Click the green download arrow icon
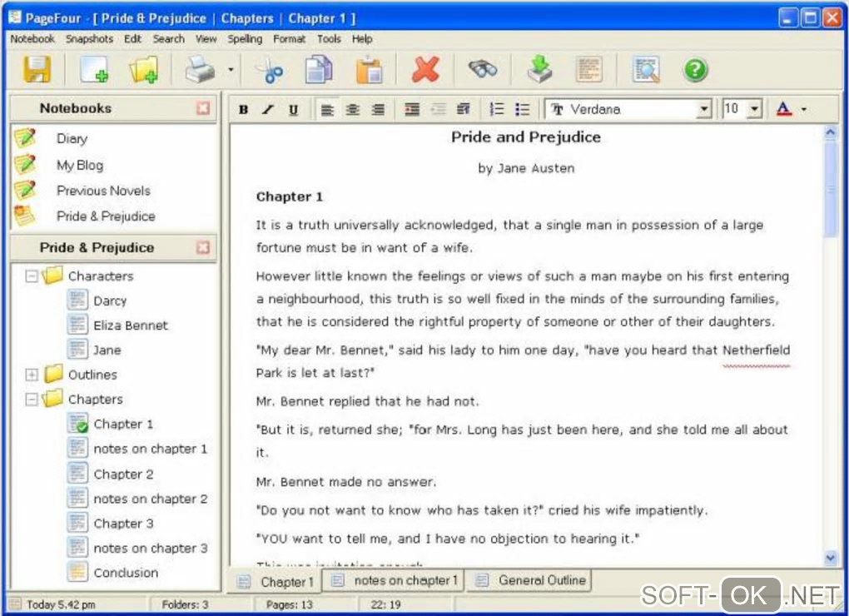 (539, 70)
